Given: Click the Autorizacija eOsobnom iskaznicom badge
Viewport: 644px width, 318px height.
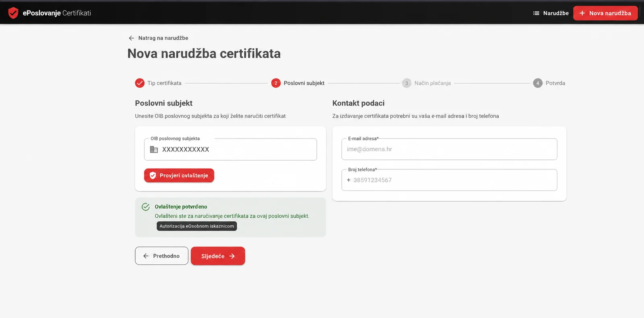Looking at the screenshot, I should pos(197,226).
